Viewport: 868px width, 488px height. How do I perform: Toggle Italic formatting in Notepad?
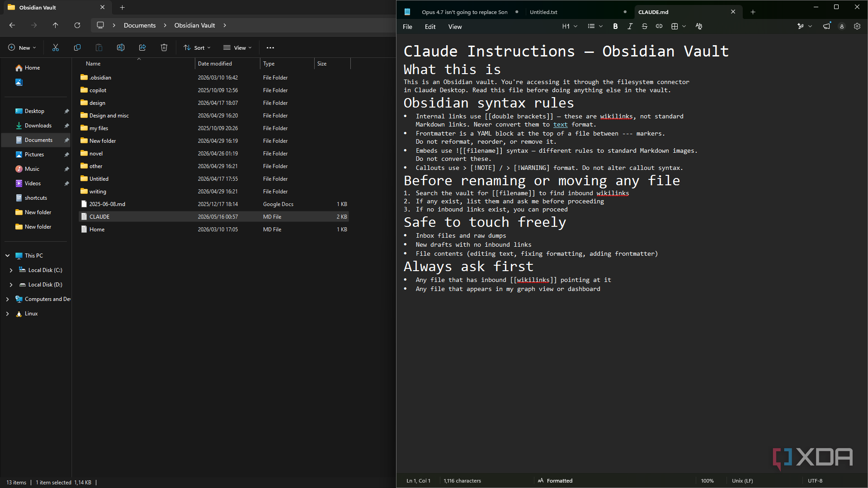point(630,26)
